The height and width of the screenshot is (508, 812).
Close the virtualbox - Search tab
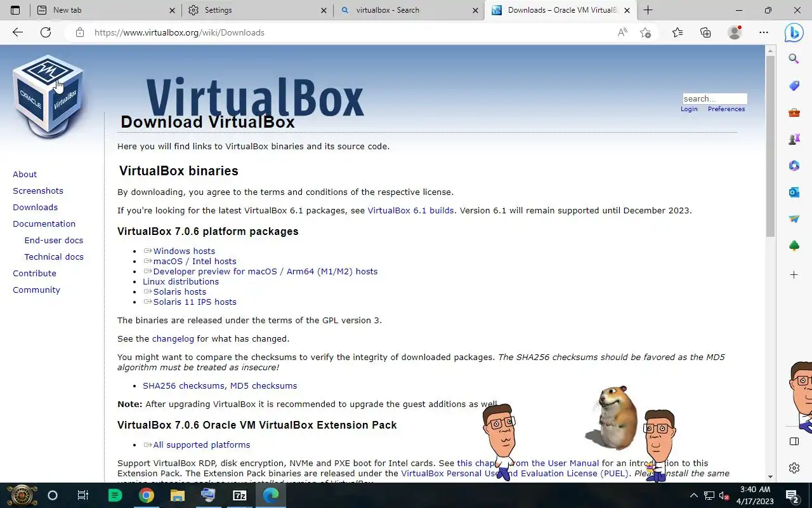tap(476, 10)
